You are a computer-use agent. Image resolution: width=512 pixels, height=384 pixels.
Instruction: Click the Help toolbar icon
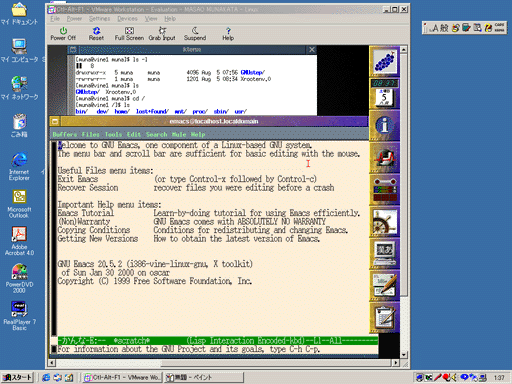pyautogui.click(x=228, y=34)
